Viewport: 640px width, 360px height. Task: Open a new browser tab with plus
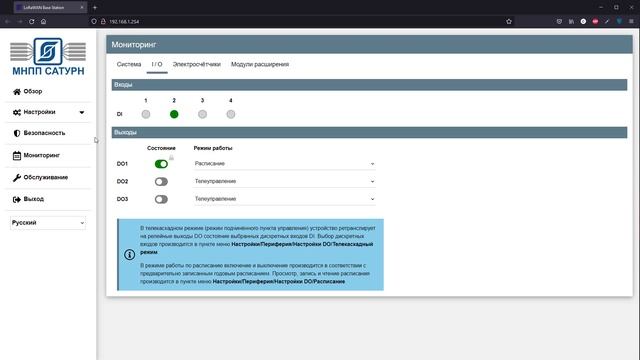tap(95, 7)
